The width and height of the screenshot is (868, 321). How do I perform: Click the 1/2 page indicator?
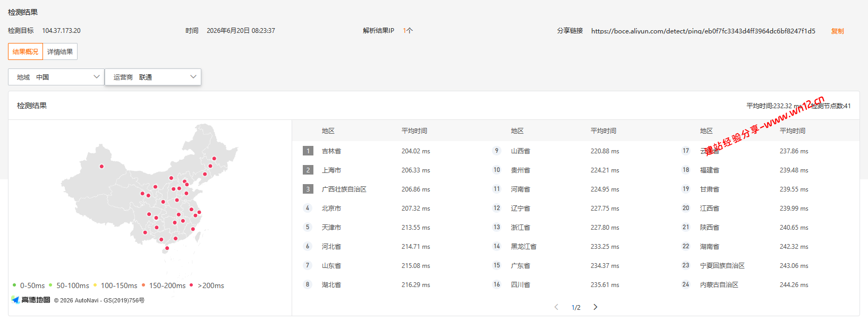click(x=576, y=308)
